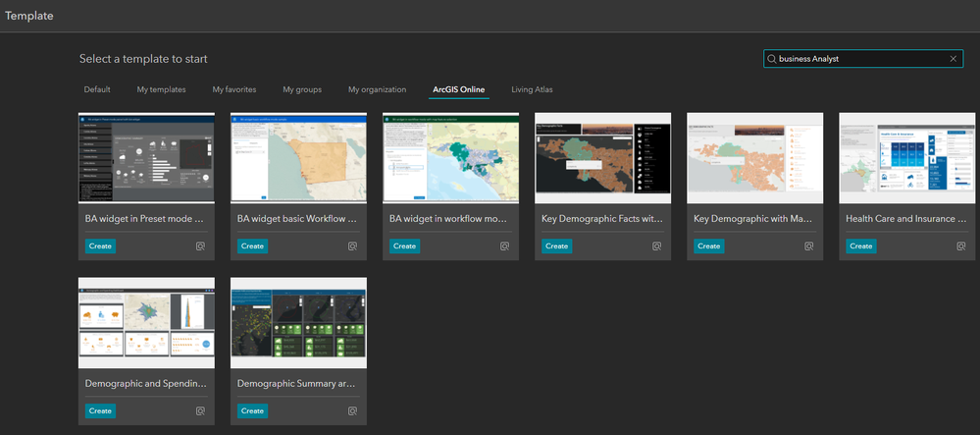Click the 'BA widget in Preset mode' title
Image resolution: width=980 pixels, height=435 pixels.
[x=145, y=219]
